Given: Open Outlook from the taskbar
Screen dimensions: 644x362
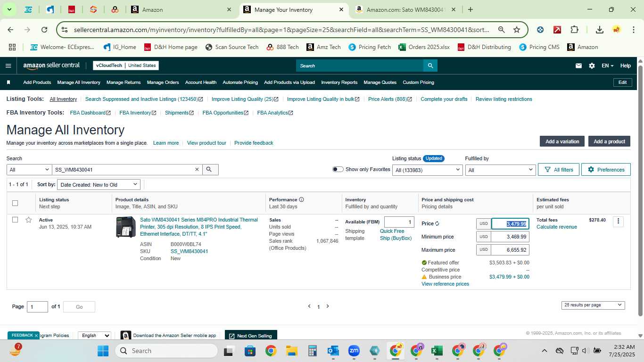Looking at the screenshot, I should click(x=333, y=351).
